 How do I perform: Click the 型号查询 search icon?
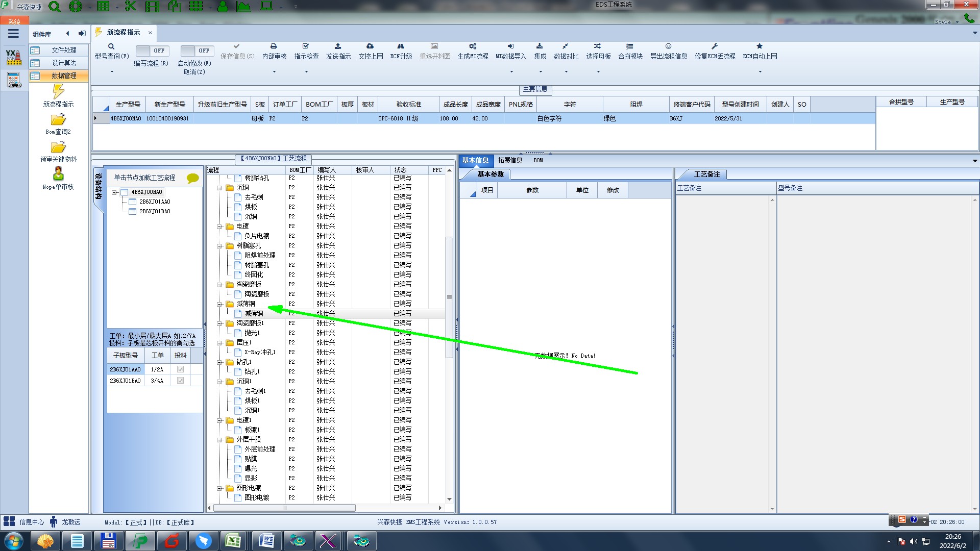tap(111, 46)
